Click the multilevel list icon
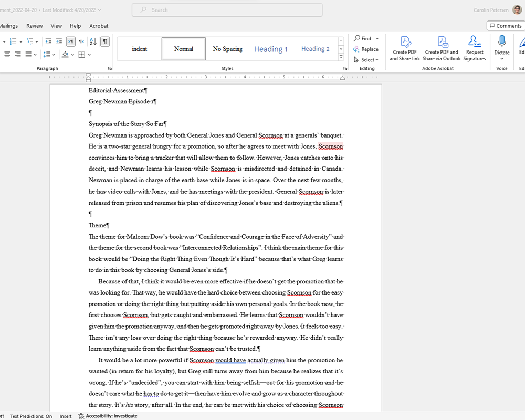Screen dimensions: 525x420 30,41
